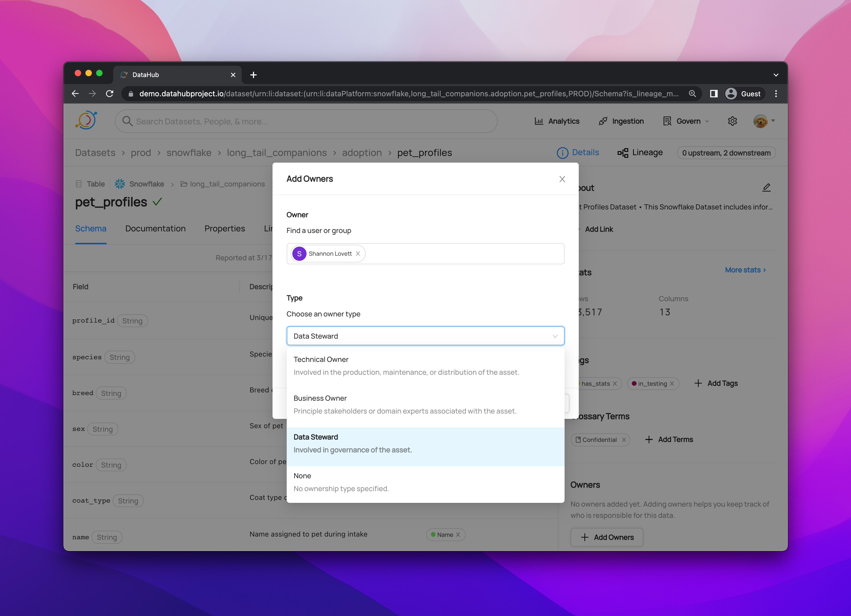Click the More stats link
Image resolution: width=851 pixels, height=616 pixels.
(745, 270)
